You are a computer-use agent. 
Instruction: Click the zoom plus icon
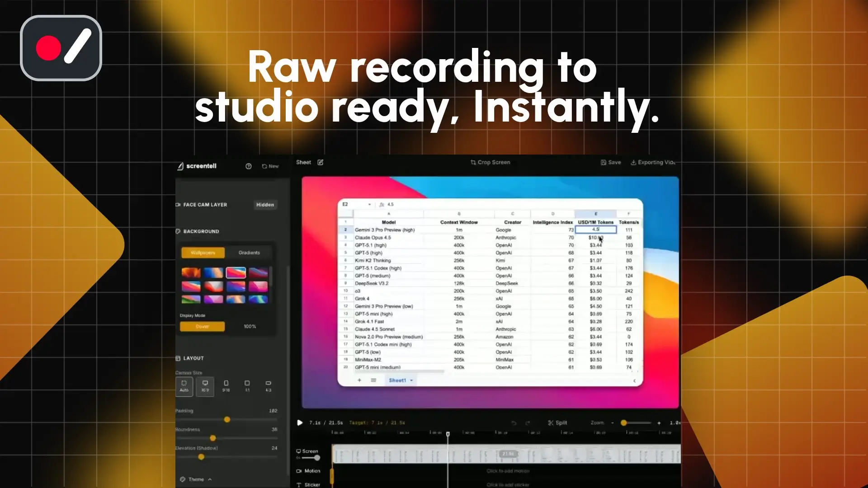pos(659,423)
